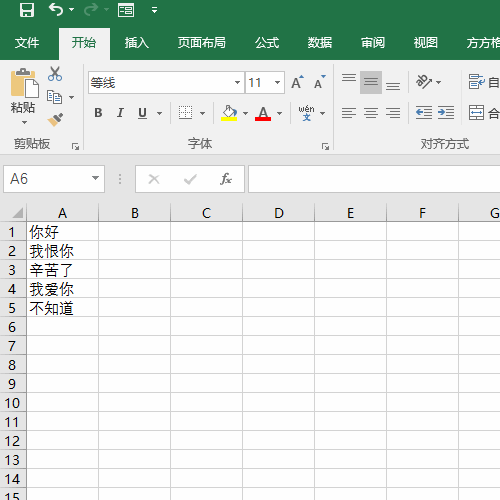Toggle Italic formatting

[120, 113]
